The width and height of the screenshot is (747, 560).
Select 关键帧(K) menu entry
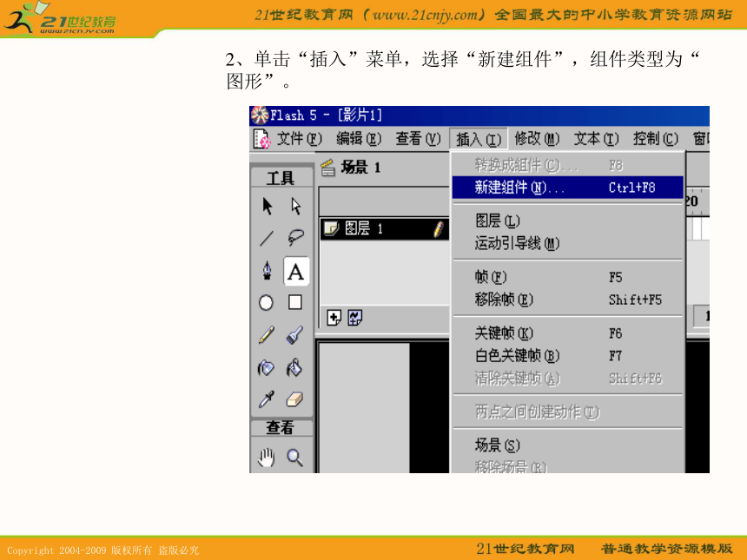click(567, 333)
